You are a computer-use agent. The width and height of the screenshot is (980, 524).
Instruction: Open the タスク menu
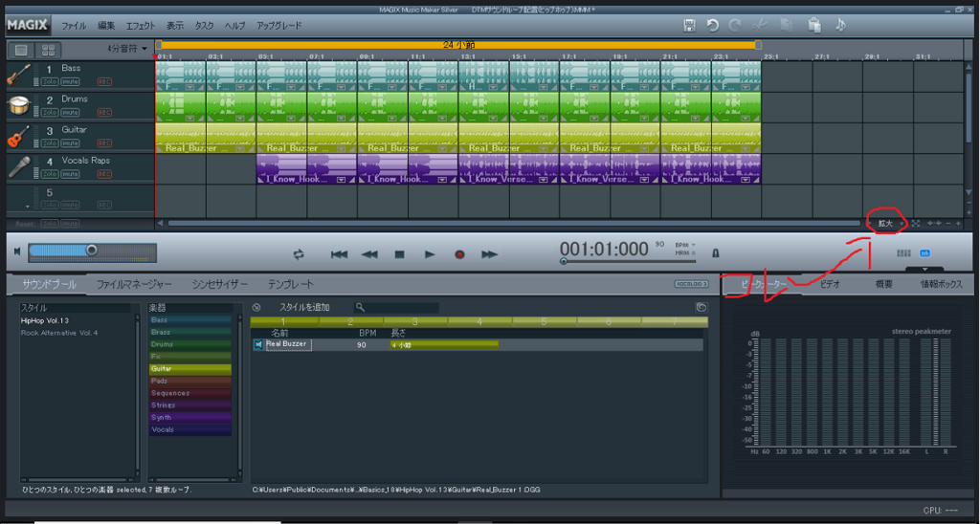tap(205, 26)
